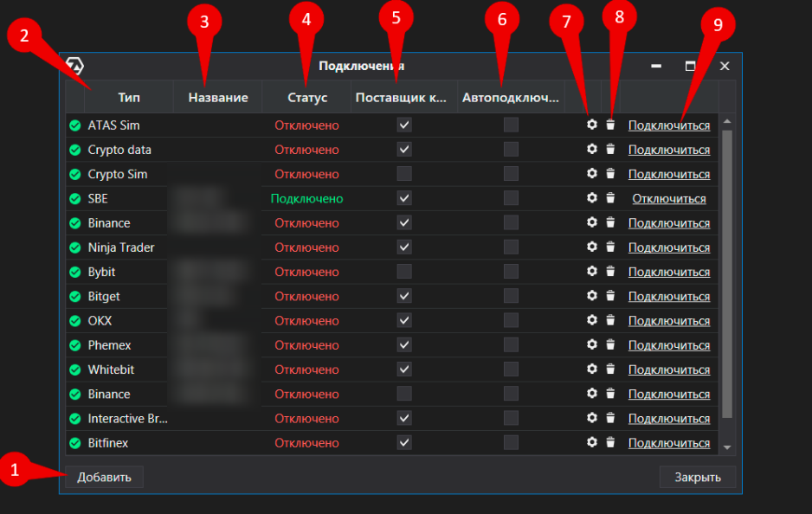
Task: Toggle quote provider checkbox for Crypto Sim
Action: (x=404, y=173)
